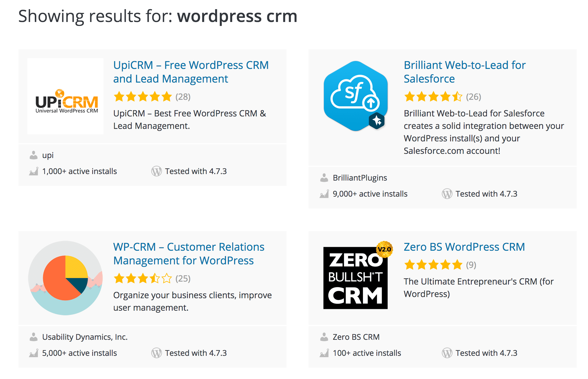Screen dimensions: 588x379
Task: Click the UpiCRM – Best Free WordPress CRM description
Action: pyautogui.click(x=190, y=120)
